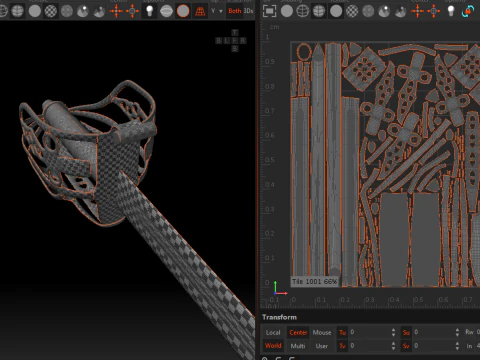480x360 pixels.
Task: Click the Tu value stepper arrows
Action: pos(394,332)
